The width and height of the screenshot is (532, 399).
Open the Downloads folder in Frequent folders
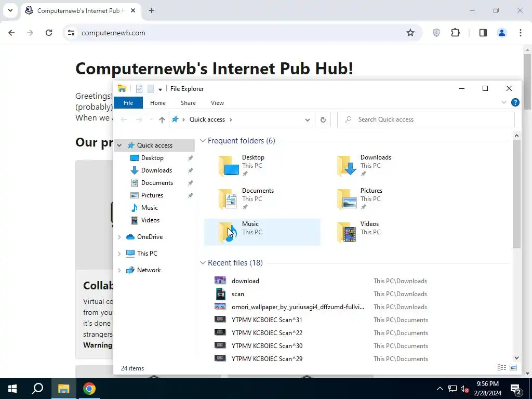(x=381, y=166)
